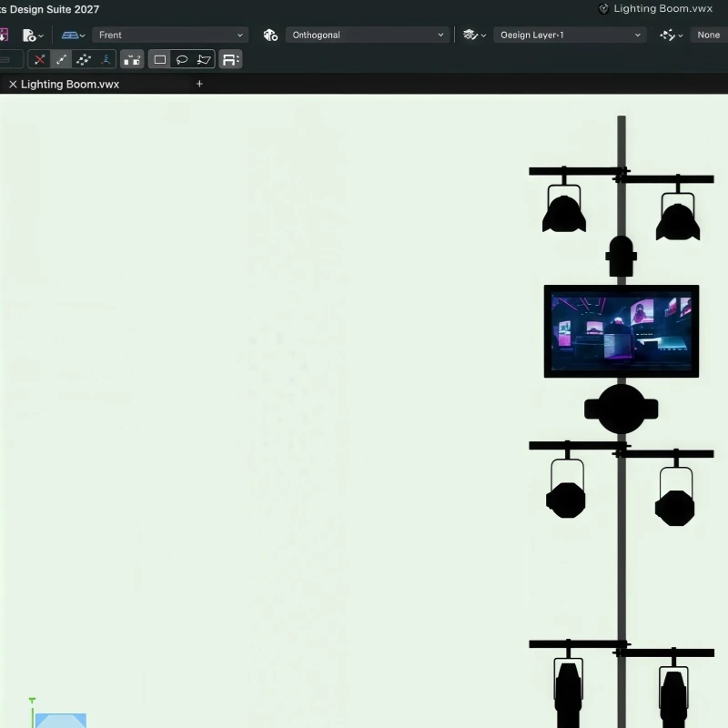Open the "Gesign Leyer-1" layer dropdown
The height and width of the screenshot is (728, 728).
tap(570, 35)
